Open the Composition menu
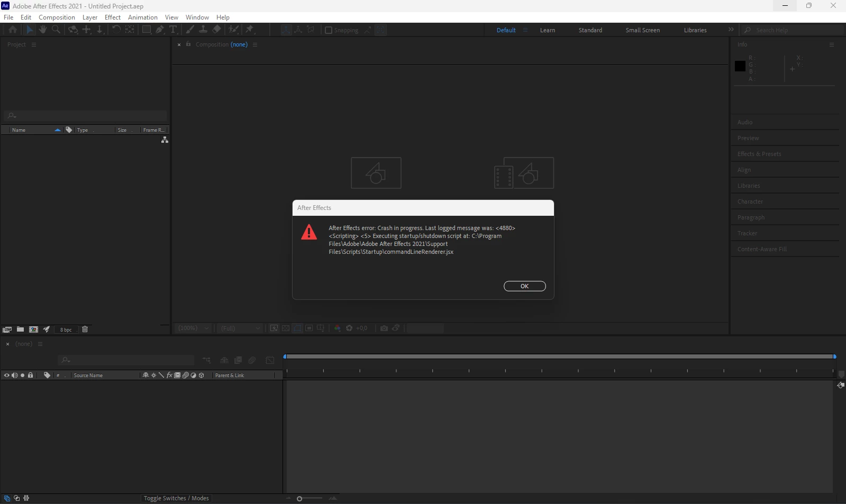 coord(57,17)
